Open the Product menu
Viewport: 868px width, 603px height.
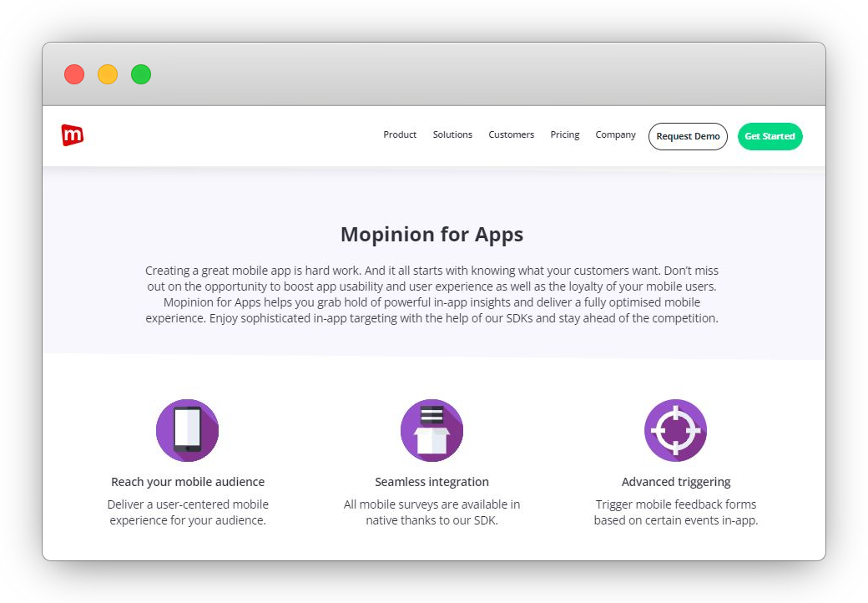pos(400,134)
